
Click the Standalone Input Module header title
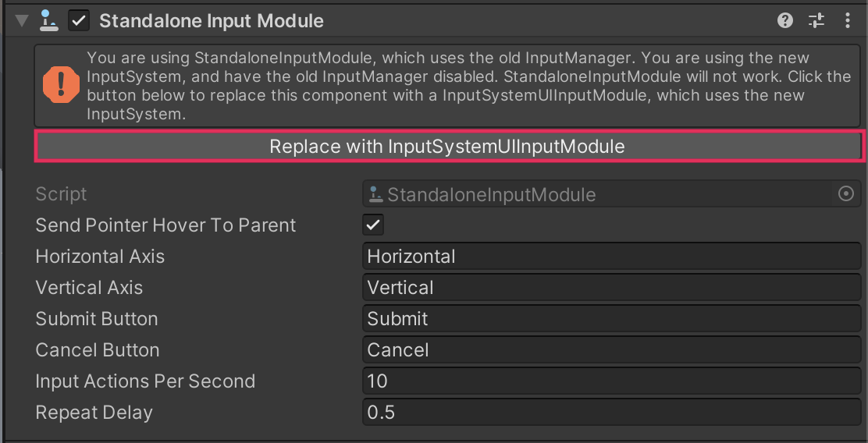click(212, 21)
